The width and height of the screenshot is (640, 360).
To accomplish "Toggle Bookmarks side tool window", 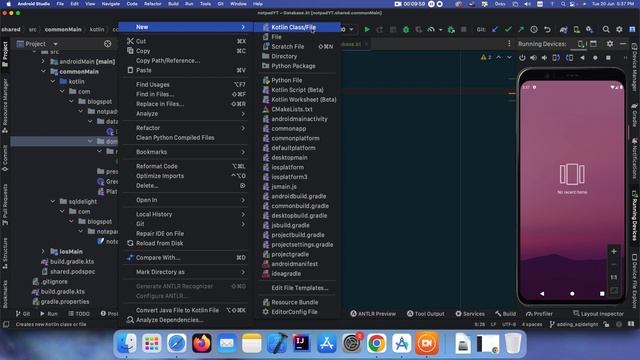I will (5, 294).
